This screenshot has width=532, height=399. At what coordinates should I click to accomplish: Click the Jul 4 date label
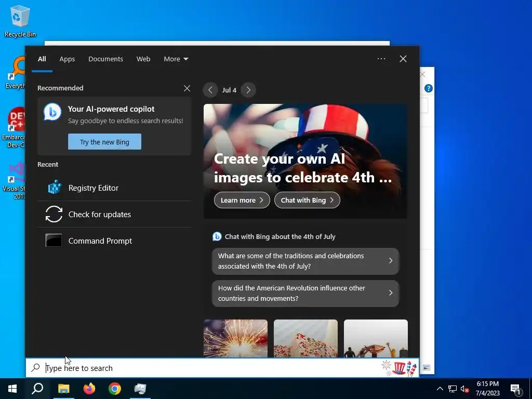pos(229,90)
